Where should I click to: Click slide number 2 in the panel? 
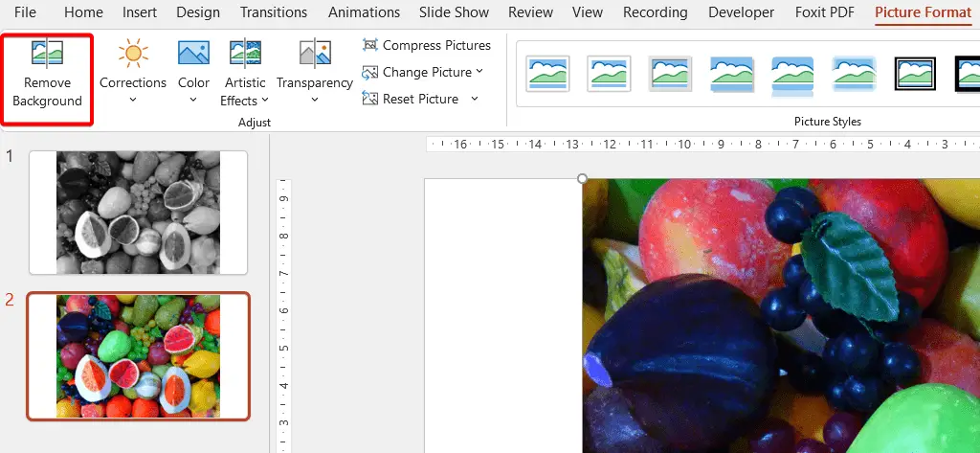pos(9,300)
